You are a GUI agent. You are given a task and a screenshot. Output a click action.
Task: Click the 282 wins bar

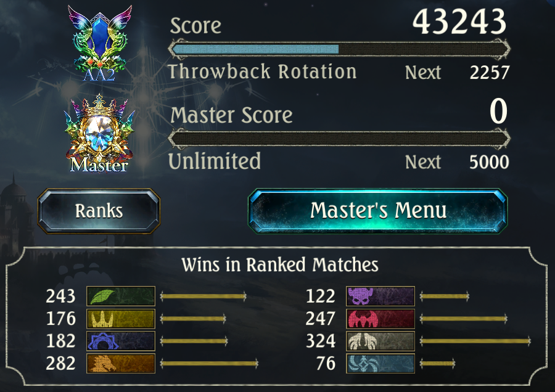(209, 364)
